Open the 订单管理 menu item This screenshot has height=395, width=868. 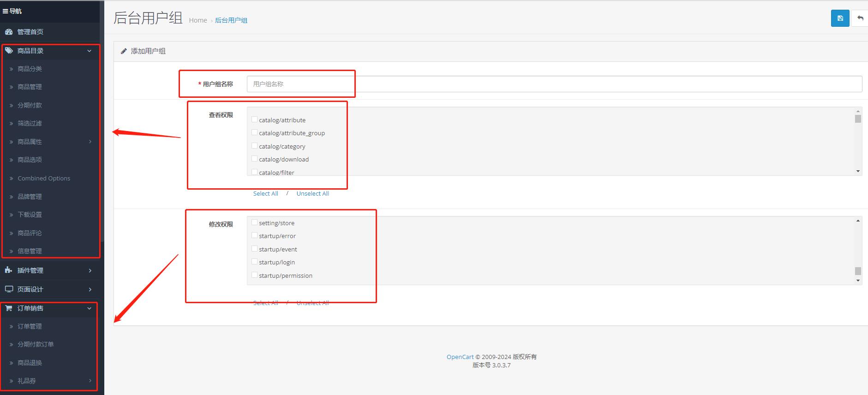[30, 326]
